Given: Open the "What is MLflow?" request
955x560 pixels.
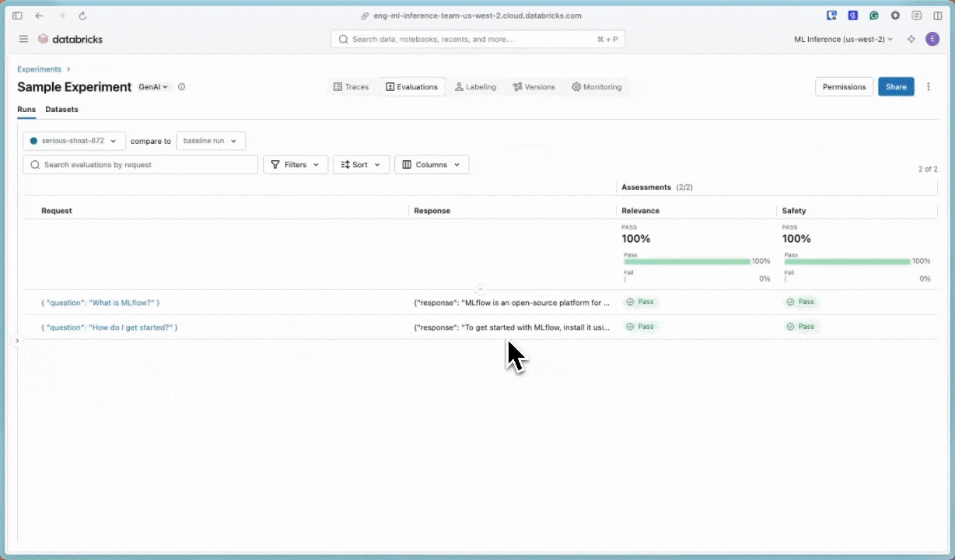Looking at the screenshot, I should coord(100,303).
